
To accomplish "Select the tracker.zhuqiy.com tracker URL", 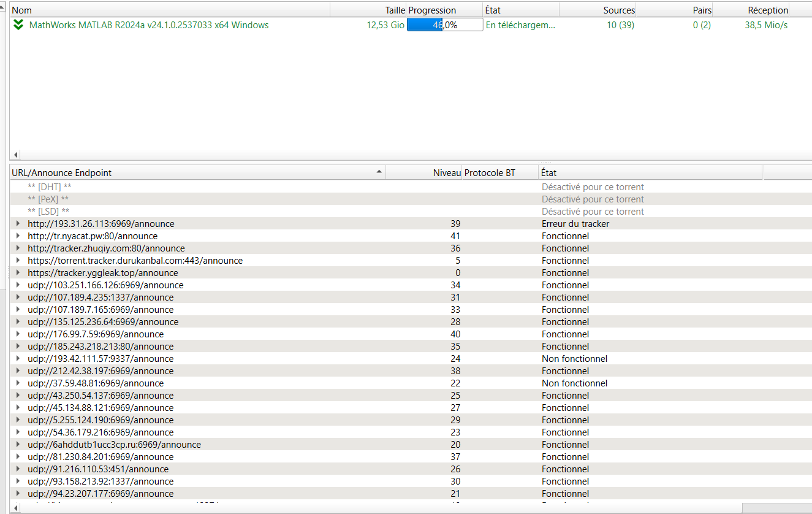I will tap(106, 248).
